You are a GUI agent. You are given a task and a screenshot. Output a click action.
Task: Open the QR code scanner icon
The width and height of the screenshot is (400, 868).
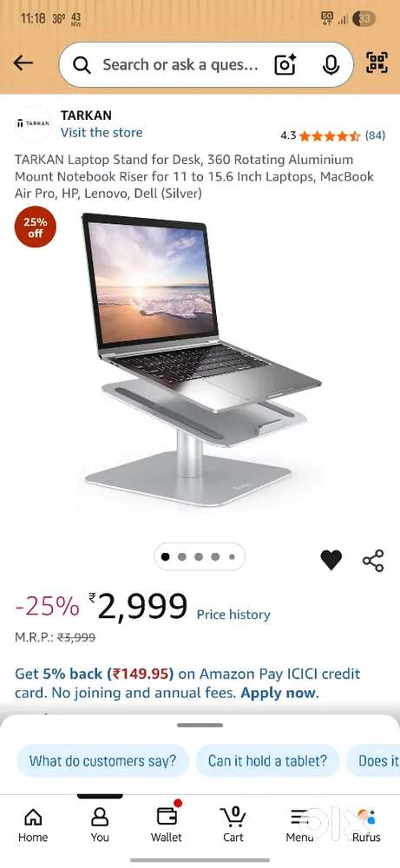click(x=377, y=62)
